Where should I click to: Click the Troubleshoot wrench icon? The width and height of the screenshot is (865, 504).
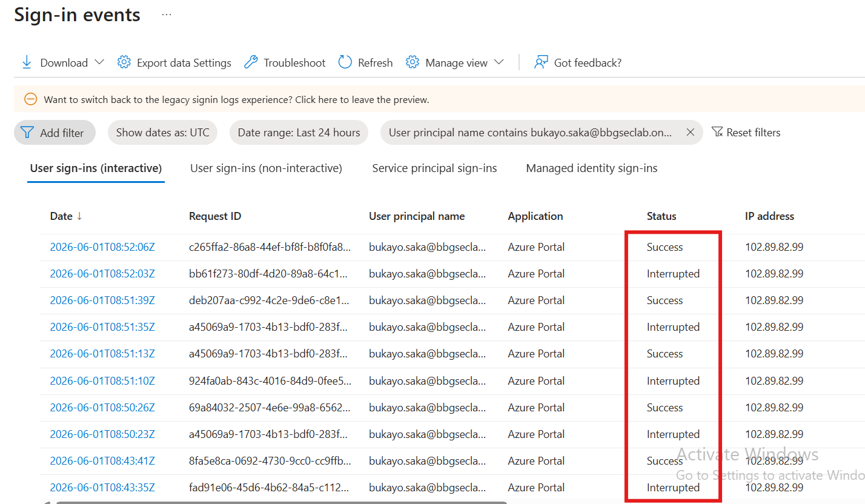(x=251, y=62)
